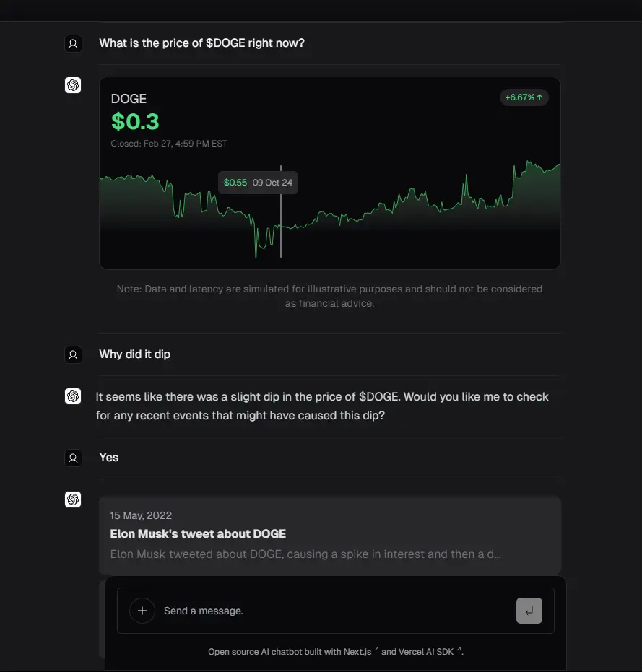
Task: Click the +6.67% change badge
Action: pos(524,97)
